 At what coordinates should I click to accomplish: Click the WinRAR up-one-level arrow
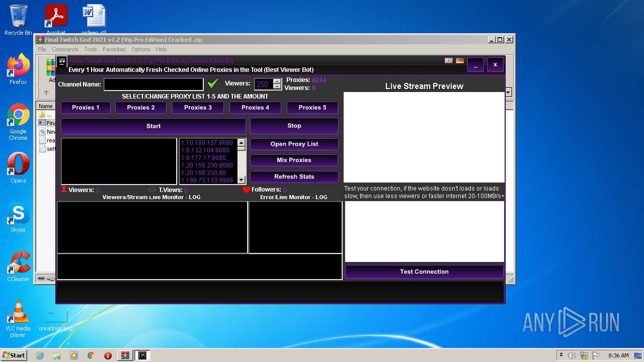tap(46, 93)
